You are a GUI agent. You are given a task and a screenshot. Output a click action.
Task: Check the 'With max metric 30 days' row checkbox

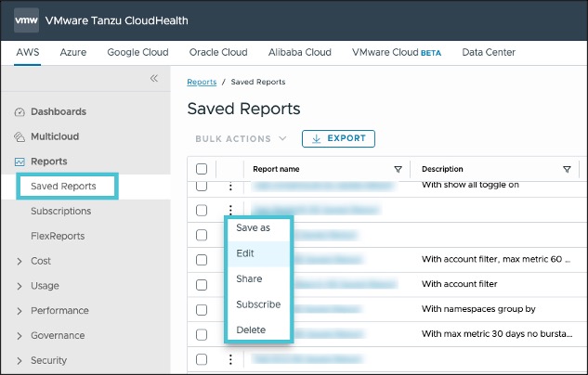[202, 334]
